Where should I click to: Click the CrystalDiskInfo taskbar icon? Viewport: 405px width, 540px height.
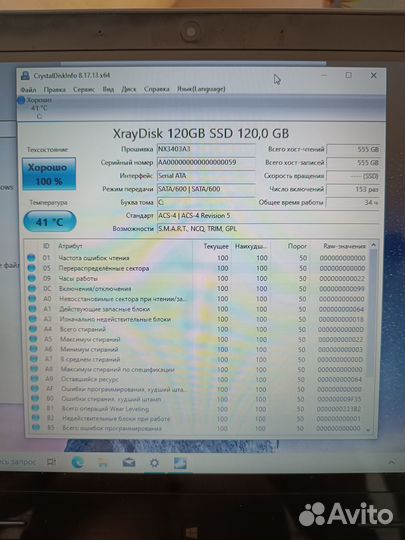click(x=180, y=463)
